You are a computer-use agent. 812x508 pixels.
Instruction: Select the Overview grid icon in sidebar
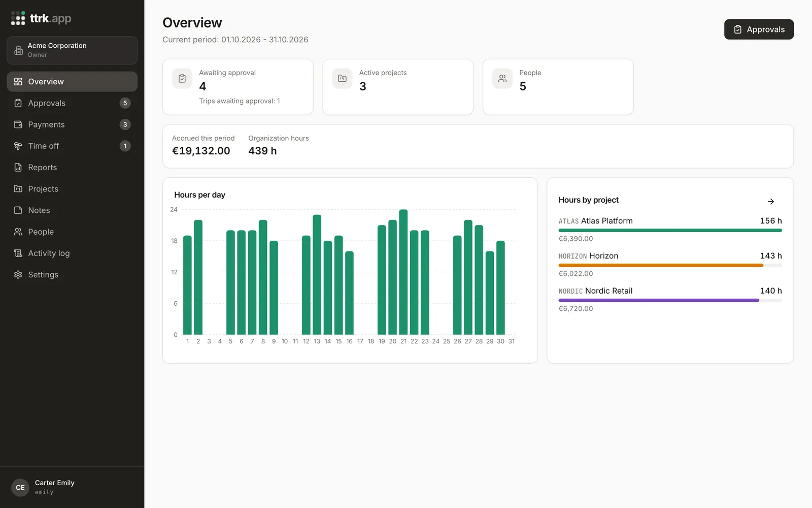click(x=18, y=82)
